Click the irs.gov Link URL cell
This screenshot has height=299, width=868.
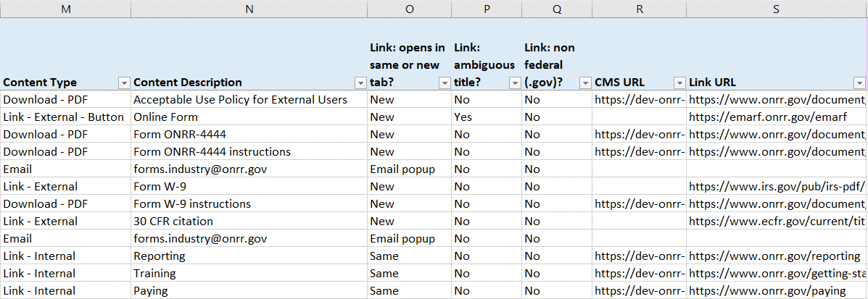[776, 186]
